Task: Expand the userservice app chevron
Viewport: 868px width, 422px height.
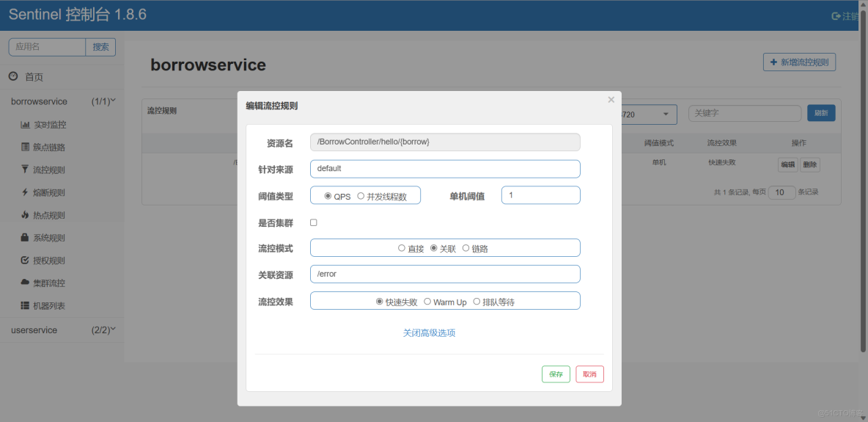Action: pyautogui.click(x=113, y=330)
